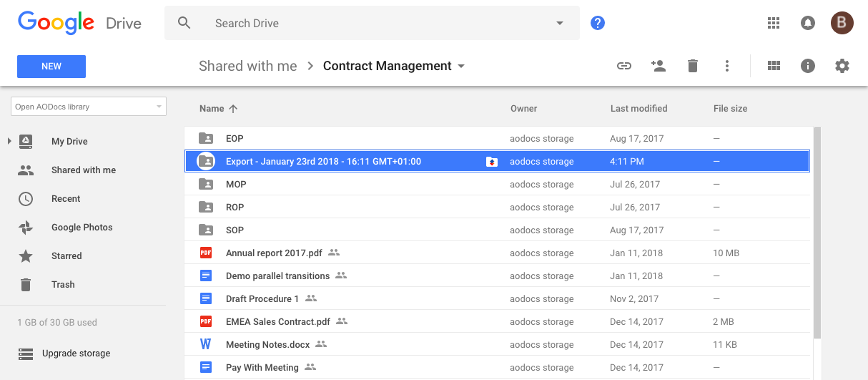Click the PDF icon of EMEA Sales Contract
Viewport: 868px width, 380px height.
tap(206, 321)
